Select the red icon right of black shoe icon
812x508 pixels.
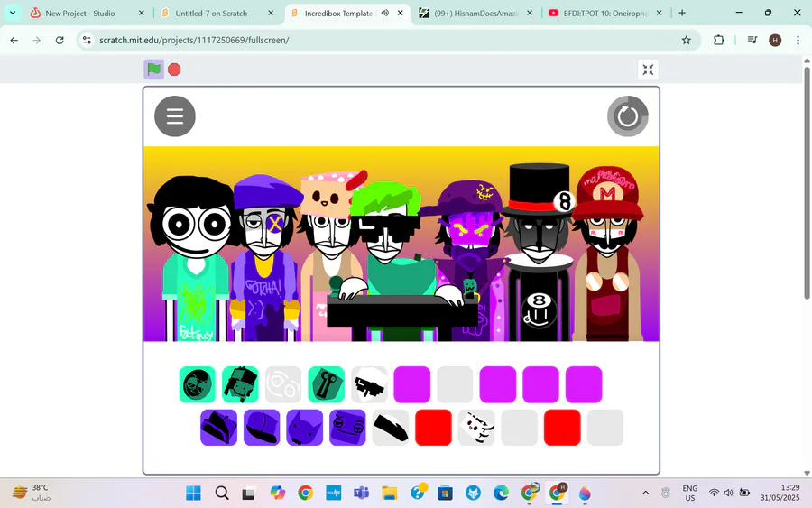click(434, 427)
